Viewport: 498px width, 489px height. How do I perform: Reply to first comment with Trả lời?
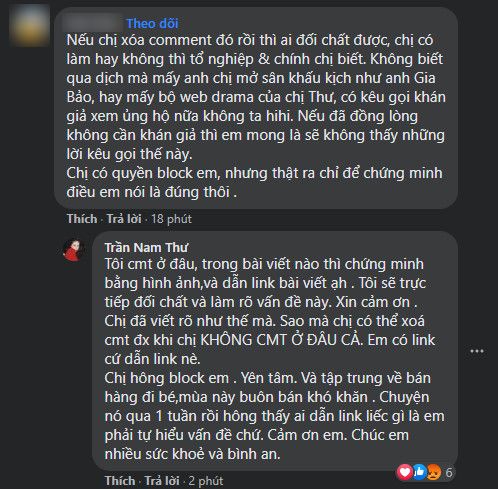pos(124,219)
